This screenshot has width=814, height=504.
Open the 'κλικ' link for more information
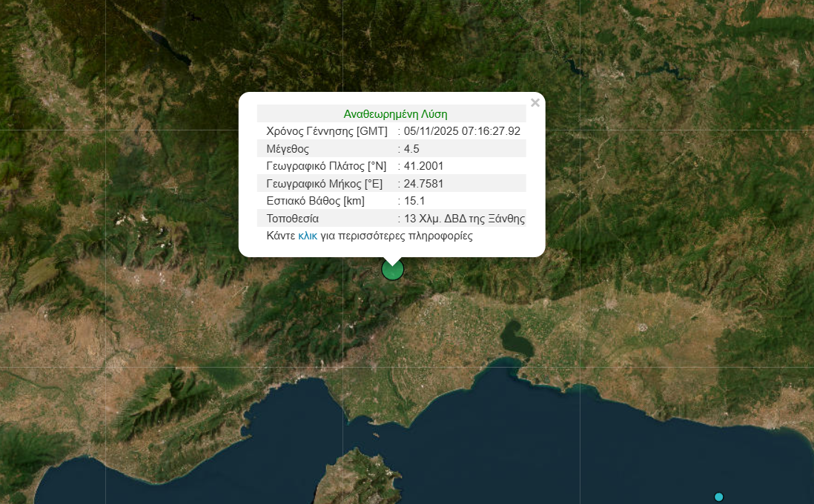[x=308, y=236]
